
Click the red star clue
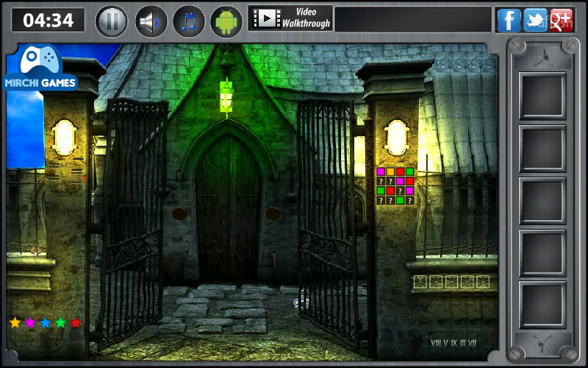pos(76,322)
